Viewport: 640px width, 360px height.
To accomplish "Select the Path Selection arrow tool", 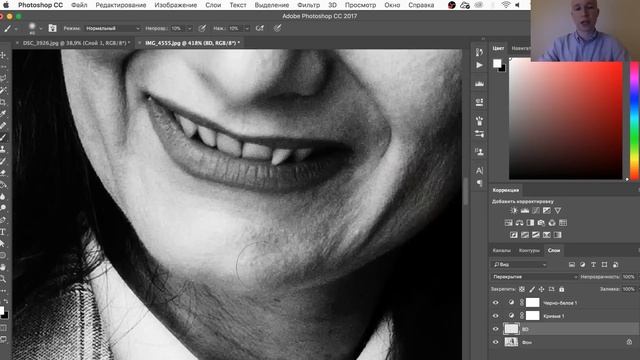I will point(3,244).
